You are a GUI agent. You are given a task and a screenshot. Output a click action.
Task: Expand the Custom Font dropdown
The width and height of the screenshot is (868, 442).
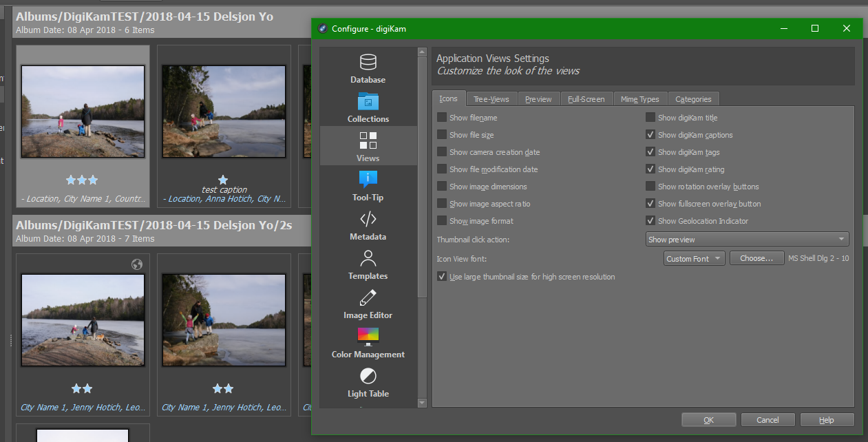pos(695,259)
